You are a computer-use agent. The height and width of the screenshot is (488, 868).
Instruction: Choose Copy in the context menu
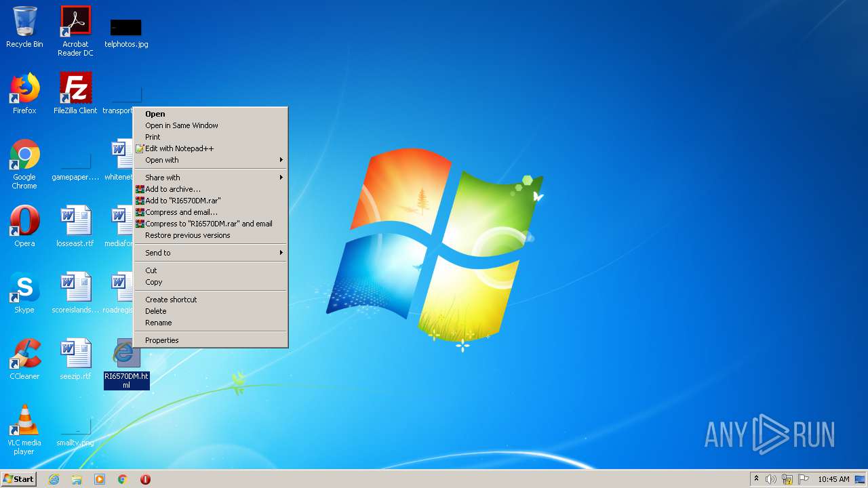point(211,282)
